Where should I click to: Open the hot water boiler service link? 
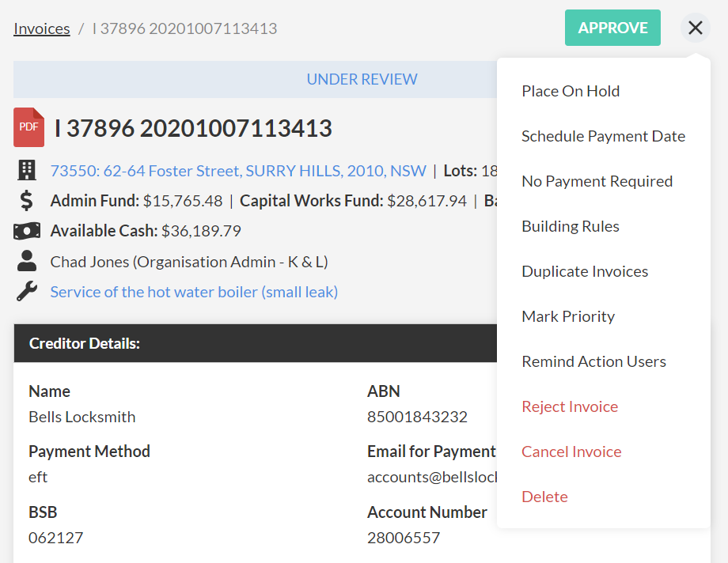pos(194,292)
